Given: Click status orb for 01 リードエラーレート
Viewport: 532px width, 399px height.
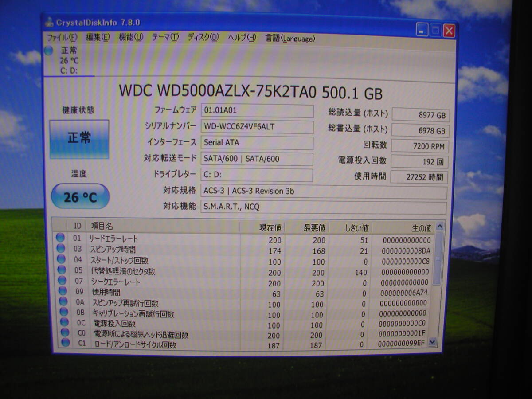Looking at the screenshot, I should coord(61,238).
